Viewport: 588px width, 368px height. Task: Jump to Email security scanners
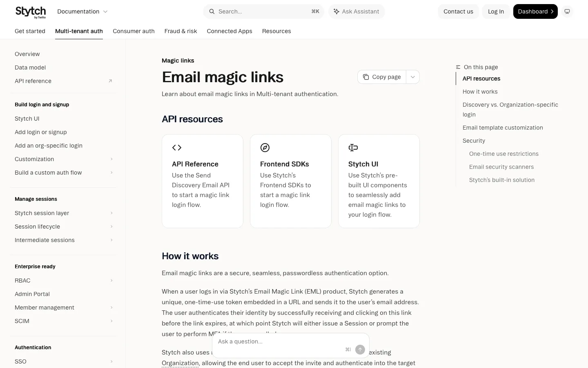(501, 167)
